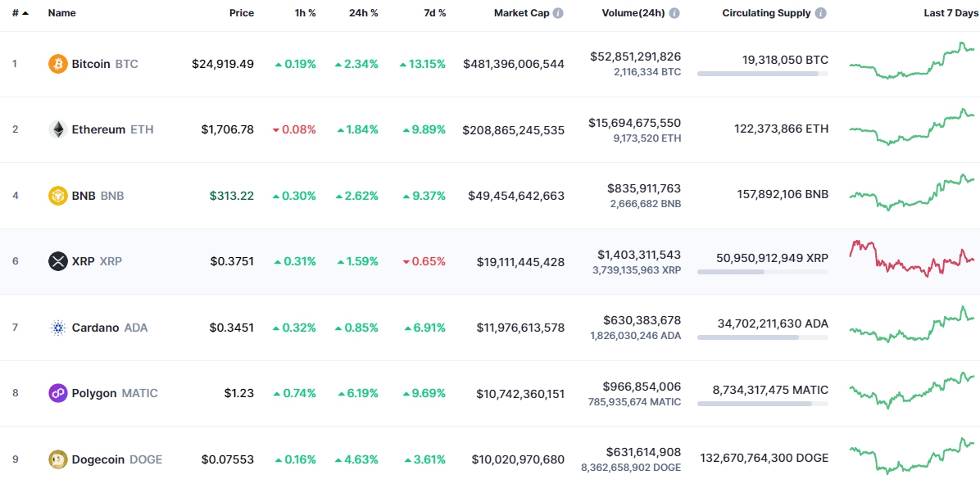Open the Cardano ADA page link

[x=110, y=328]
